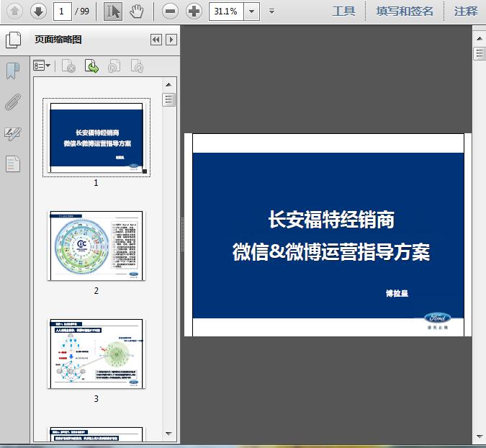Click the document view scrollbar handle
Viewport: 486px width, 448px height.
pyautogui.click(x=480, y=53)
